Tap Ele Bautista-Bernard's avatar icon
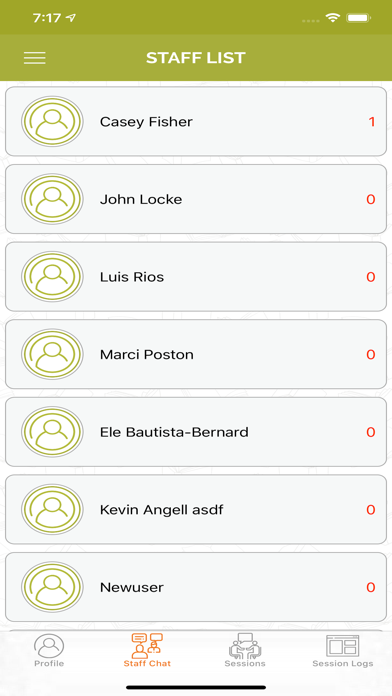 pyautogui.click(x=52, y=432)
